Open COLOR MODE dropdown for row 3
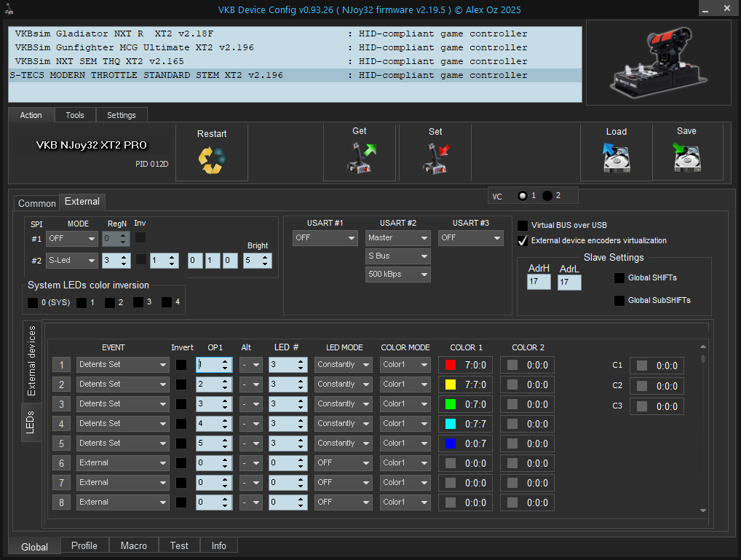 pos(405,404)
